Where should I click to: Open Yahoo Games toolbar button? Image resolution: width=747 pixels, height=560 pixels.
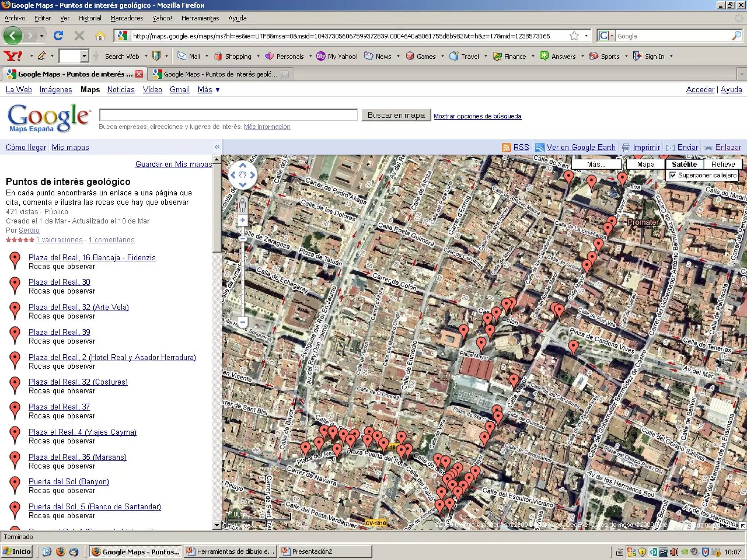[x=421, y=56]
